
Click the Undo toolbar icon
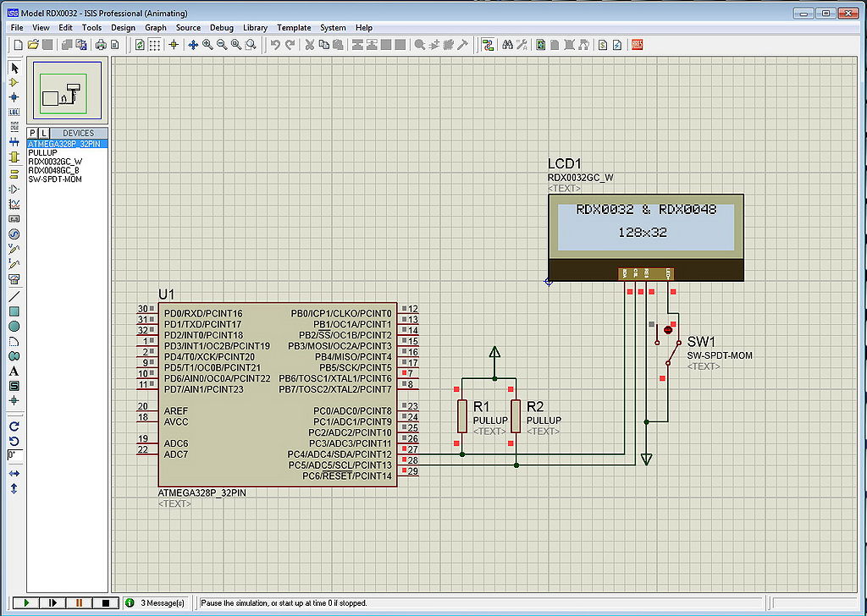point(275,45)
